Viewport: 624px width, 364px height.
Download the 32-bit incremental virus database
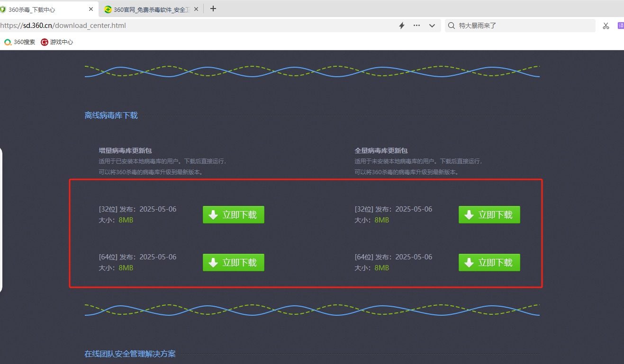coord(234,215)
